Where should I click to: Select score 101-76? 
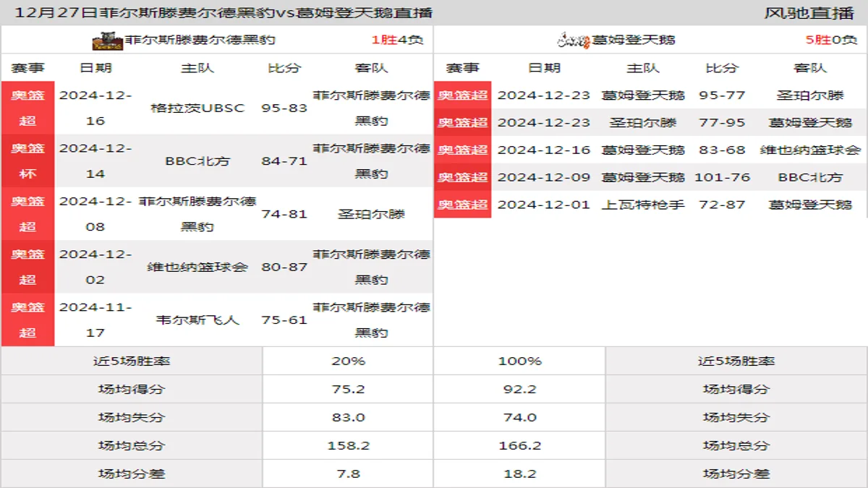(722, 177)
